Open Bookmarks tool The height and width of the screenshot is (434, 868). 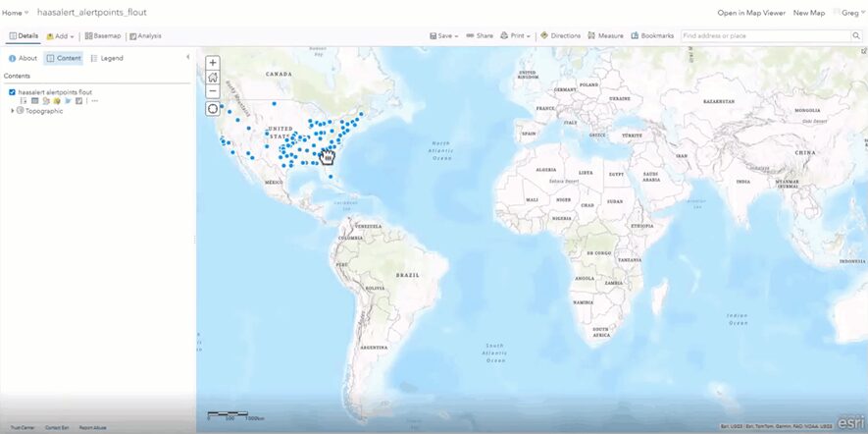pos(652,35)
